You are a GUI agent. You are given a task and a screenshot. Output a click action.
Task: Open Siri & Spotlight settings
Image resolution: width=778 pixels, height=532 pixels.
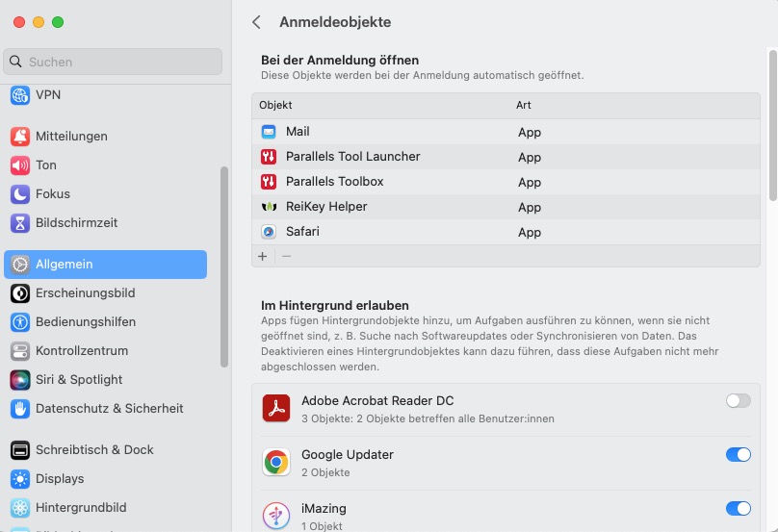point(79,379)
